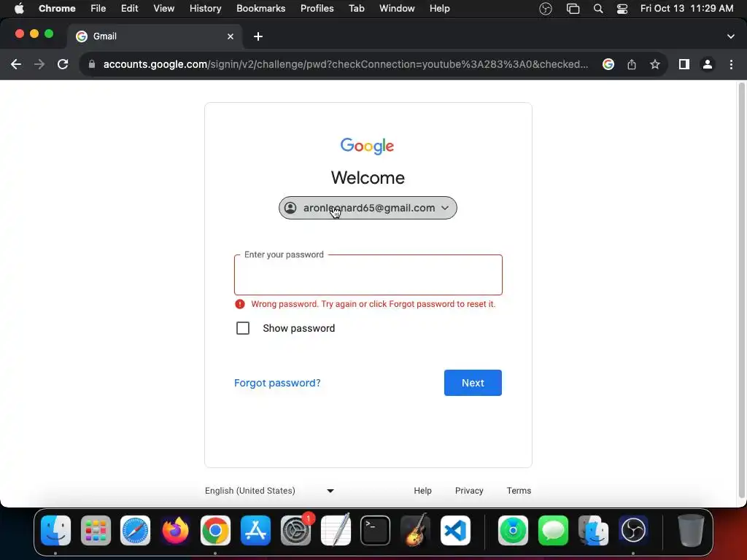Open Find My from the Dock
The width and height of the screenshot is (747, 560).
[513, 530]
